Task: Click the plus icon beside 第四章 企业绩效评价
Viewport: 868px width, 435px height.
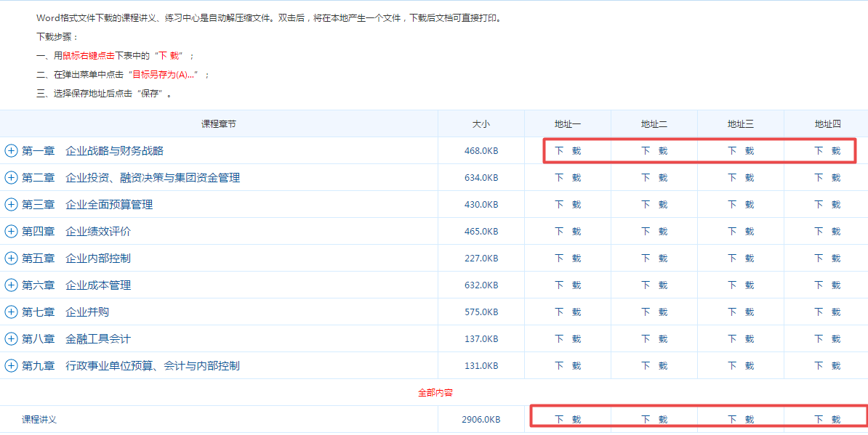Action: 11,232
